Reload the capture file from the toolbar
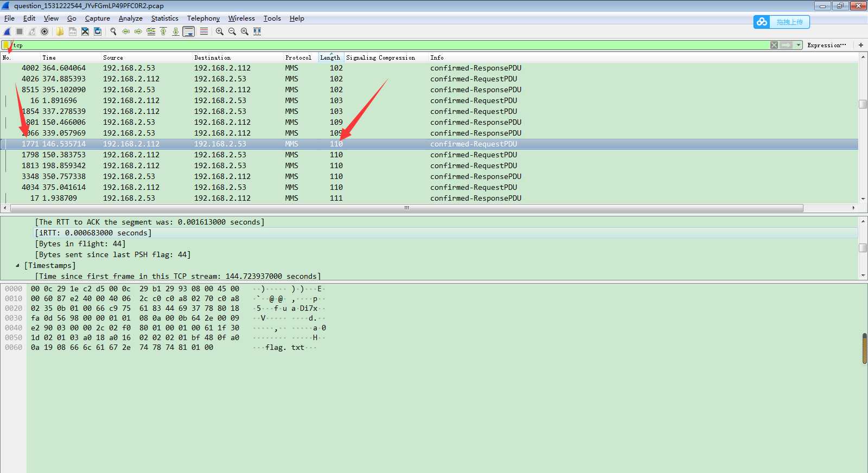 coord(98,31)
